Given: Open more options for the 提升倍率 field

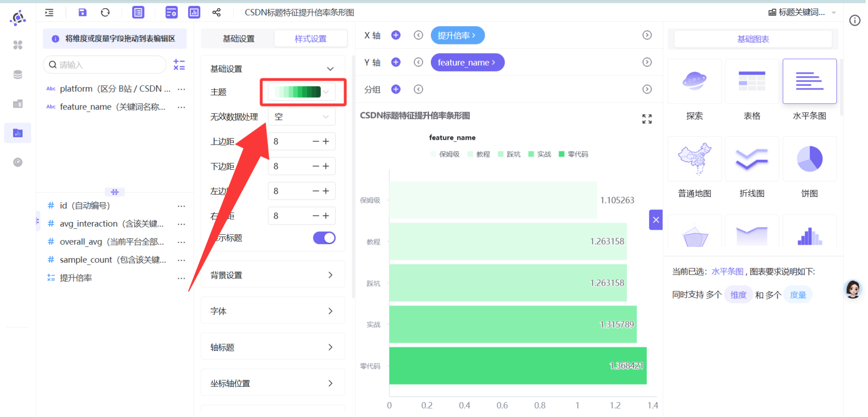Looking at the screenshot, I should [181, 278].
